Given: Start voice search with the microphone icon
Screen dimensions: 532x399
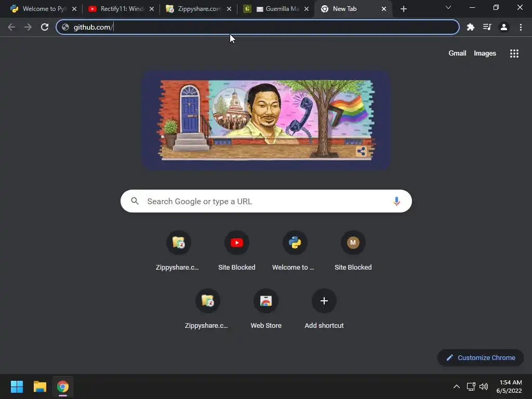Looking at the screenshot, I should (396, 201).
